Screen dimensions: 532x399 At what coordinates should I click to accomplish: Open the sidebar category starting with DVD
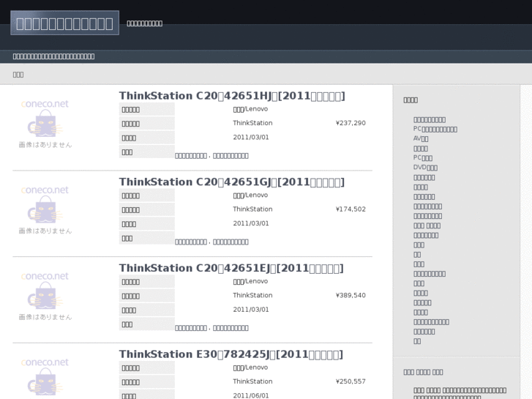[425, 168]
